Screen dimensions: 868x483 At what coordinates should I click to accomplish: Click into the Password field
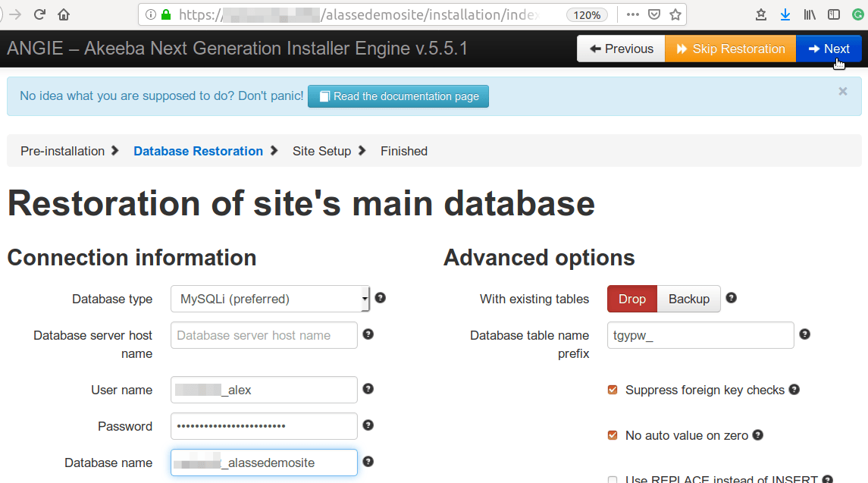(264, 426)
